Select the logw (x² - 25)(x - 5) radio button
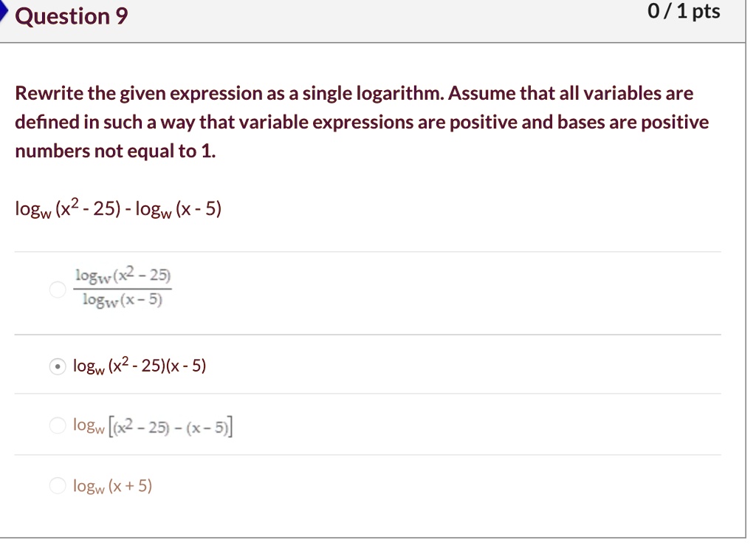Viewport: 756px width, 554px height. (x=58, y=367)
